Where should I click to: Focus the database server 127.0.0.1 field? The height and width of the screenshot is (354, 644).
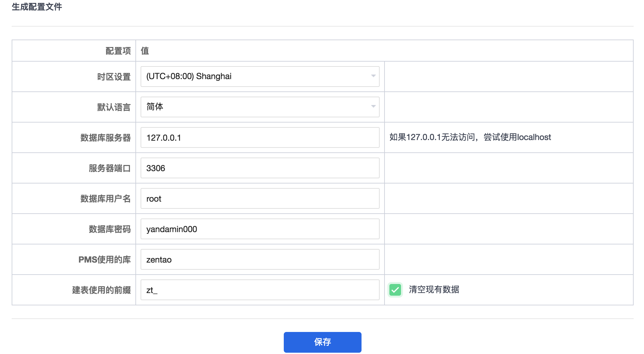pyautogui.click(x=260, y=137)
